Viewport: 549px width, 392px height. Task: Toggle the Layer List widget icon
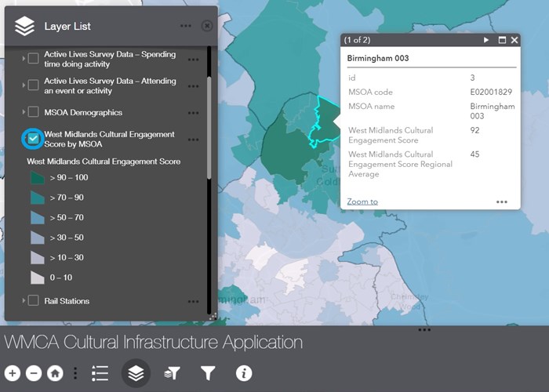pos(136,374)
